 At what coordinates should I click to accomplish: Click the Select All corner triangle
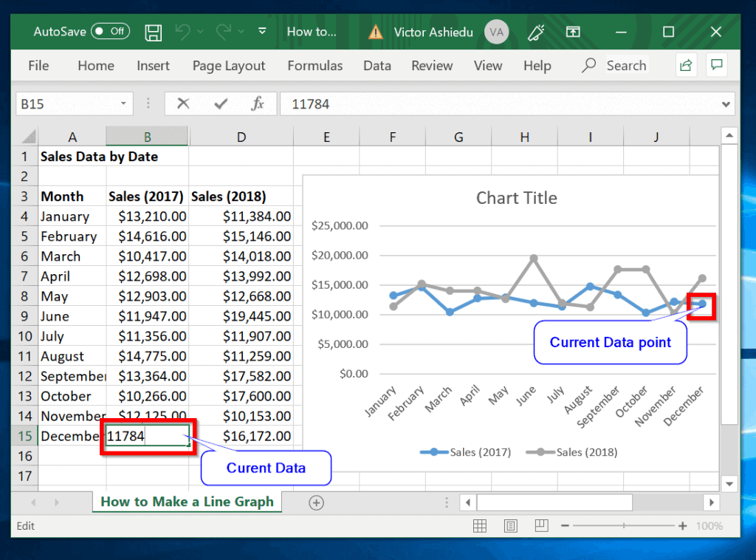click(29, 137)
